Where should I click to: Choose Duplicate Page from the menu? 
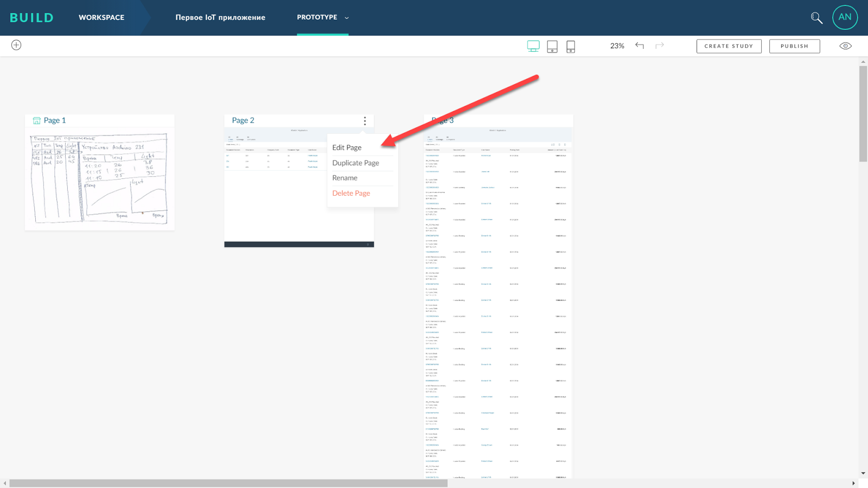pyautogui.click(x=355, y=162)
